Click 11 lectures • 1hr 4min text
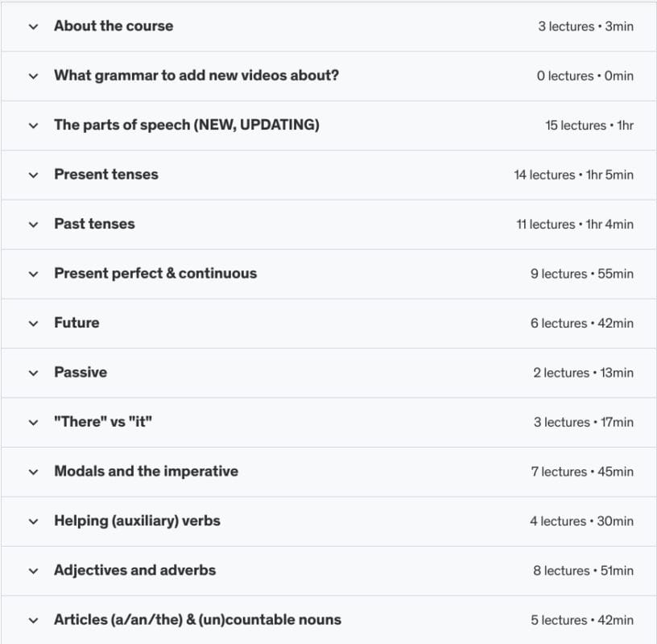Image resolution: width=657 pixels, height=644 pixels. 574,225
